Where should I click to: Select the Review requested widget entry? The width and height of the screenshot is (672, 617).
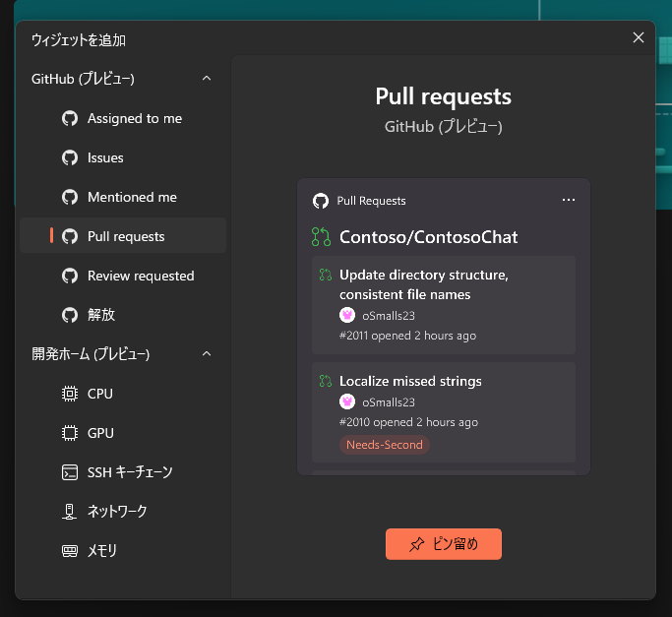click(123, 276)
